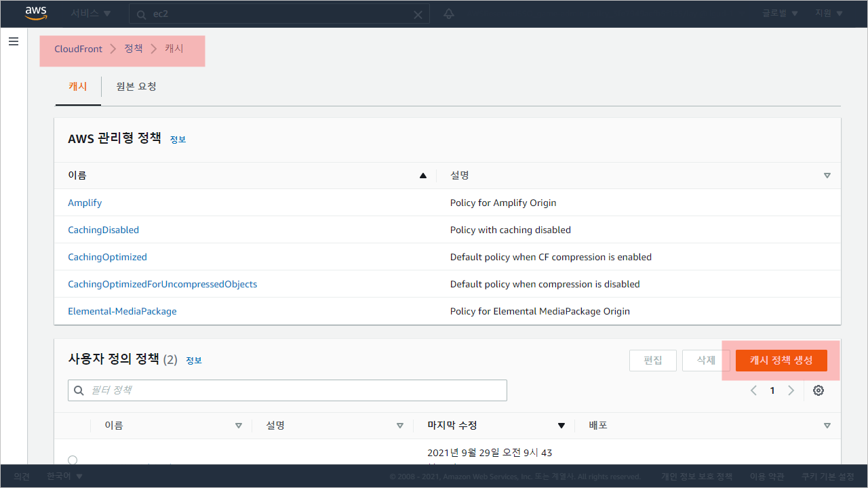The width and height of the screenshot is (868, 488).
Task: Open 개인 정보 보호 정책 footer link
Action: [x=697, y=476]
